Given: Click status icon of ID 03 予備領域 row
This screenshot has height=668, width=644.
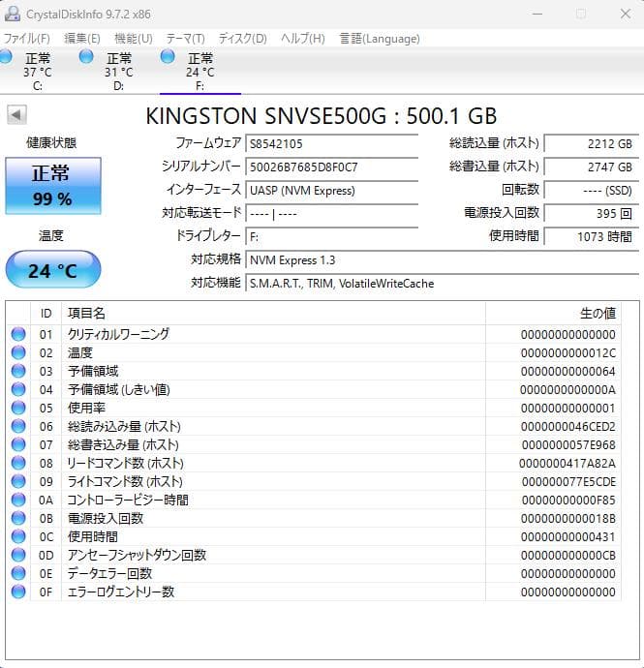Looking at the screenshot, I should click(18, 371).
